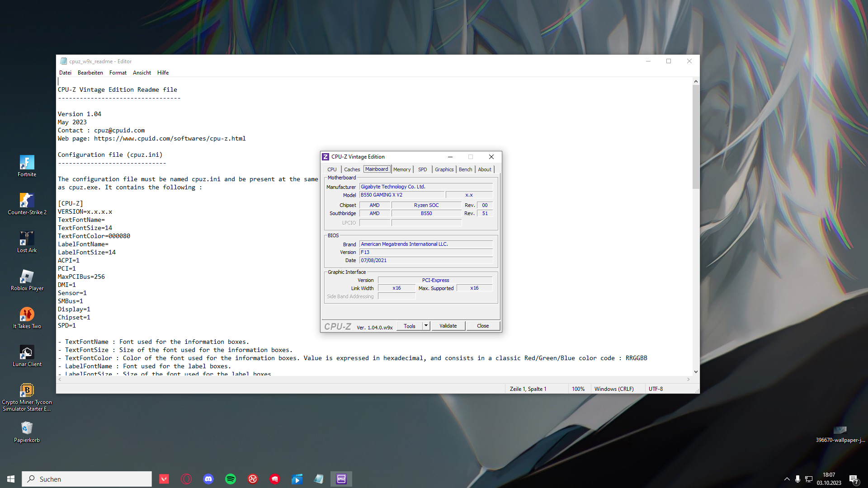Open the It Takes Two icon

pos(27,314)
